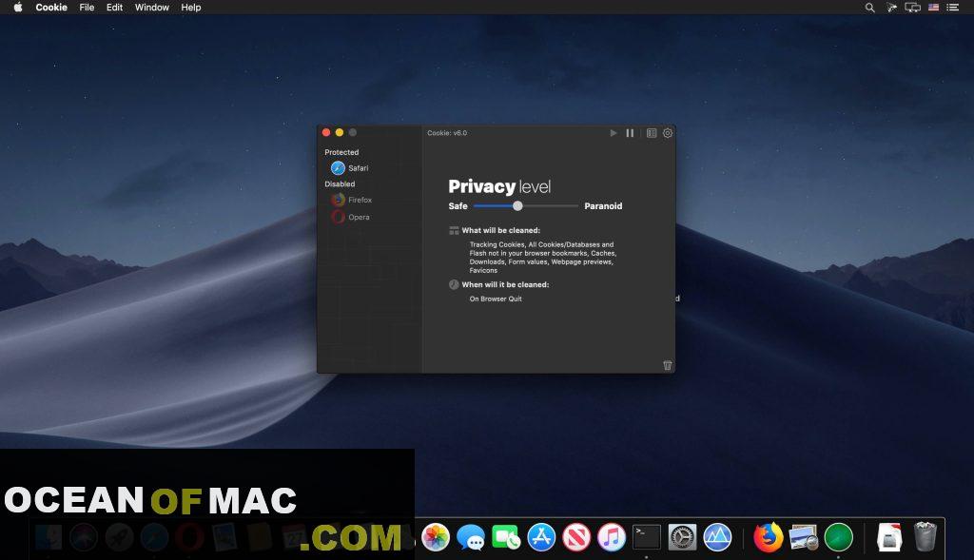Select Safari under Protected browsers
974x560 pixels.
[350, 167]
